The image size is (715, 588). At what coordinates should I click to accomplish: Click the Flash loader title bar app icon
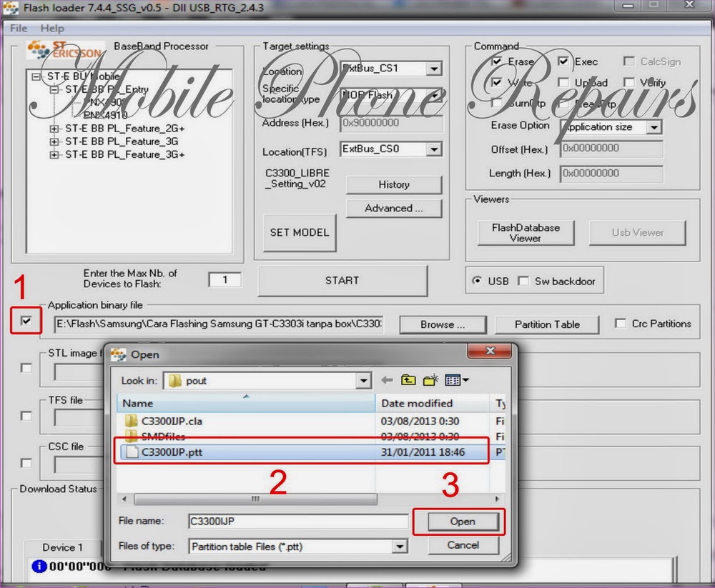click(11, 7)
